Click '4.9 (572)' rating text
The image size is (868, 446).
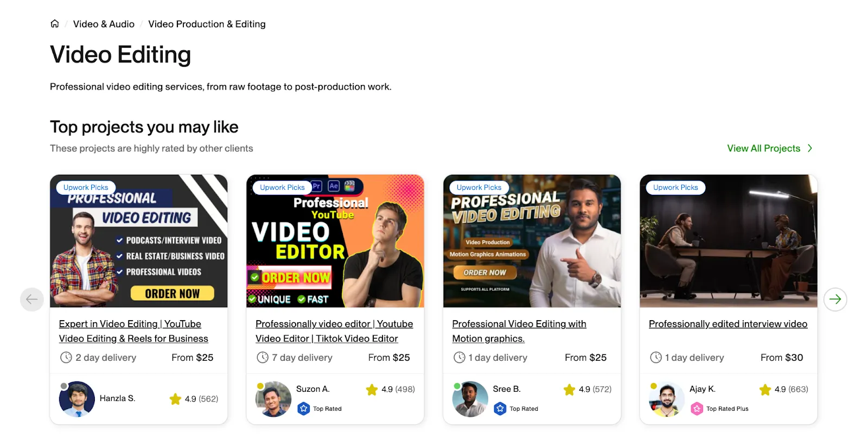595,389
